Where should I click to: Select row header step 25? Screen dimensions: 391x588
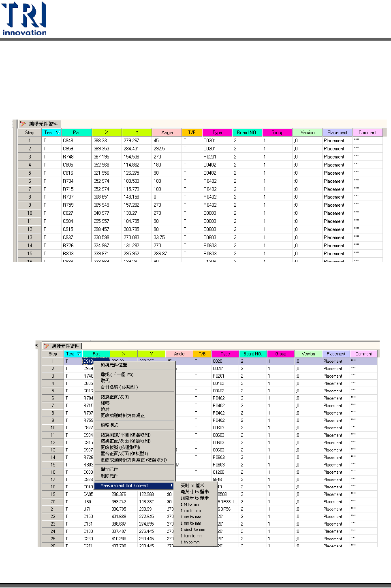coord(53,539)
